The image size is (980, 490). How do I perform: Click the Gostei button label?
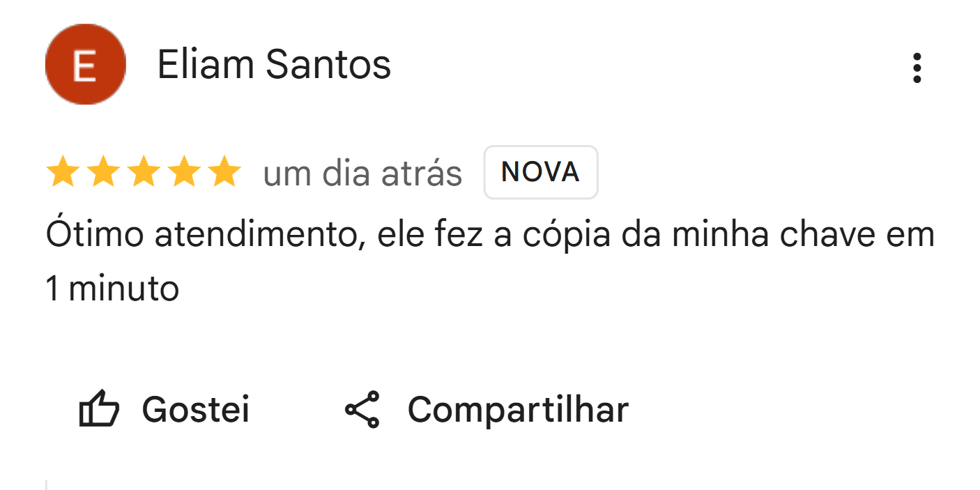click(x=195, y=410)
